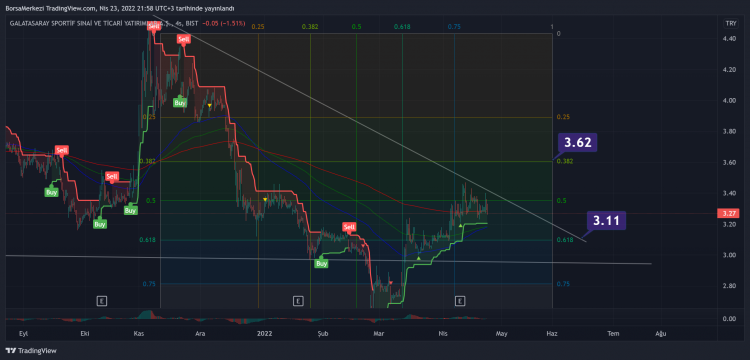Open the E earnings marker between 2022 and Şub
Screen dimensions: 750x360
click(x=298, y=301)
